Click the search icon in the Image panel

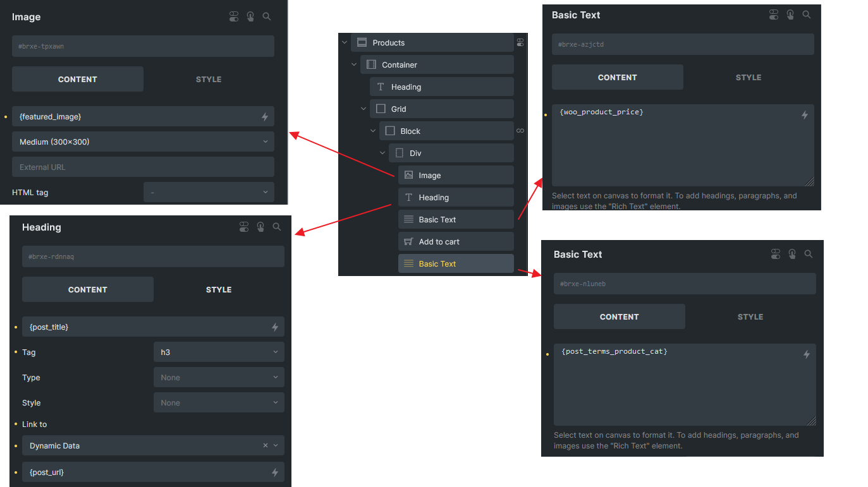pos(267,17)
